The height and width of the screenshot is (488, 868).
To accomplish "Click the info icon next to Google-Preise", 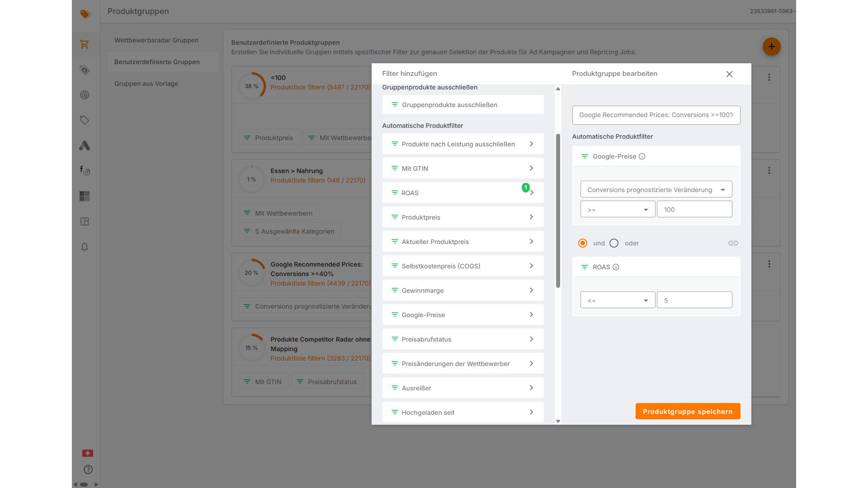I will (642, 156).
